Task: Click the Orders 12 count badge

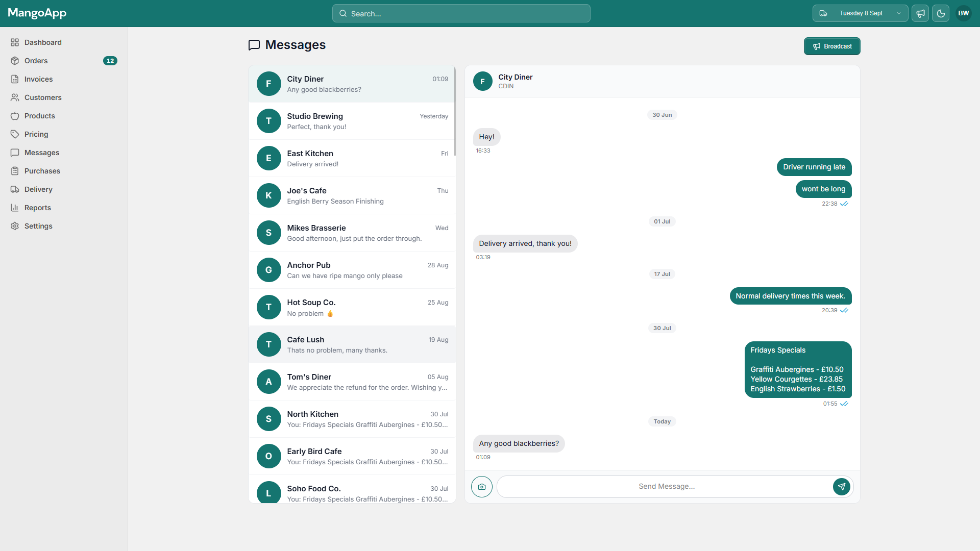Action: click(x=110, y=61)
